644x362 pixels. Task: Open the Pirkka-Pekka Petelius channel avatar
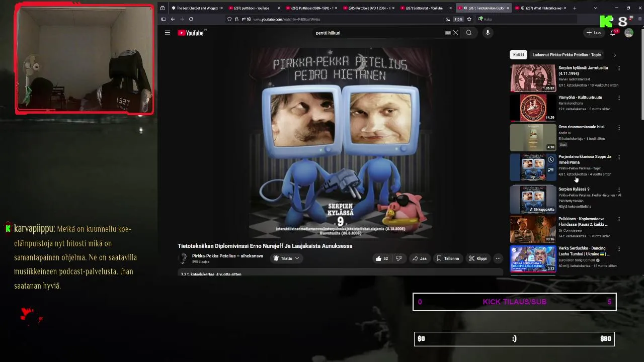[x=183, y=258]
